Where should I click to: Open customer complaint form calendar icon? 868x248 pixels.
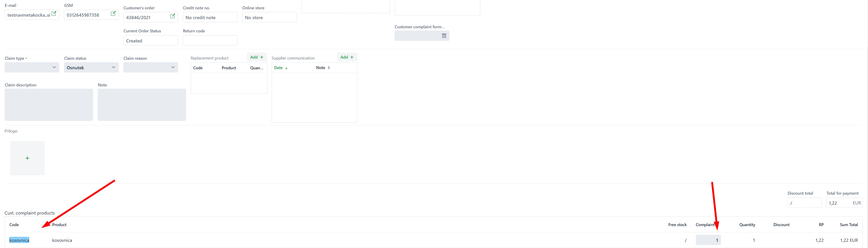point(444,36)
